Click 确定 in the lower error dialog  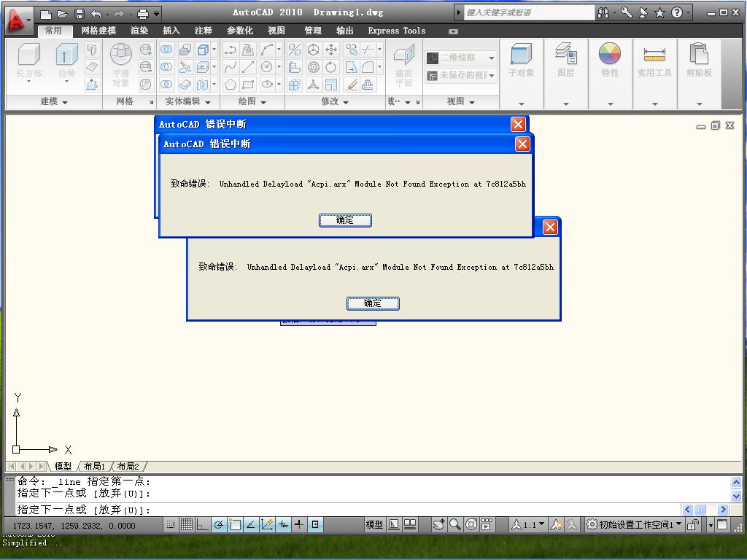[373, 303]
